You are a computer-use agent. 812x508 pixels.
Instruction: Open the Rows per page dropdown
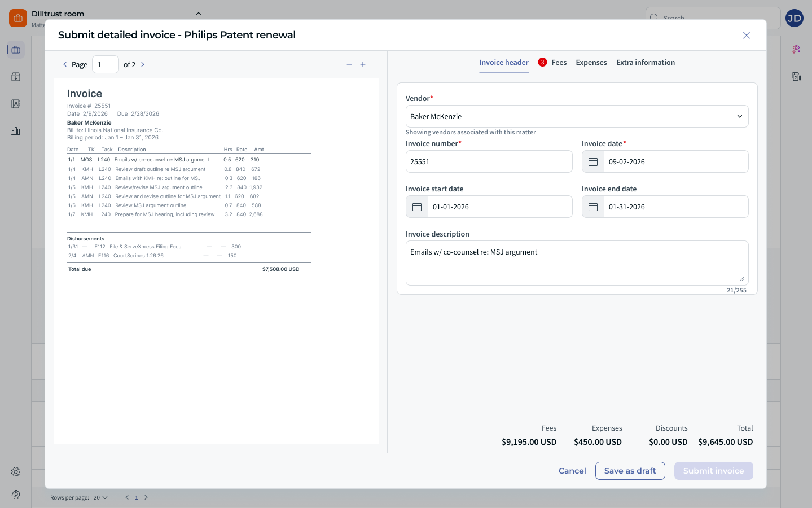100,497
